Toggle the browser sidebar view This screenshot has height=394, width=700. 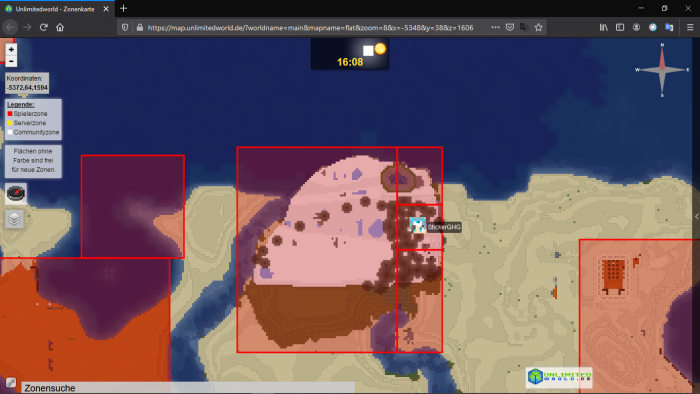pyautogui.click(x=620, y=27)
